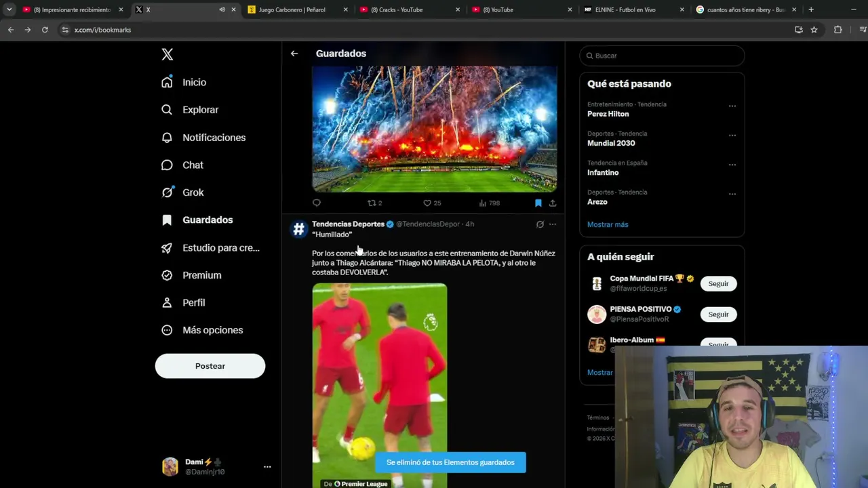This screenshot has height=488, width=868.
Task: Click the install app icon in address bar
Action: click(x=799, y=30)
